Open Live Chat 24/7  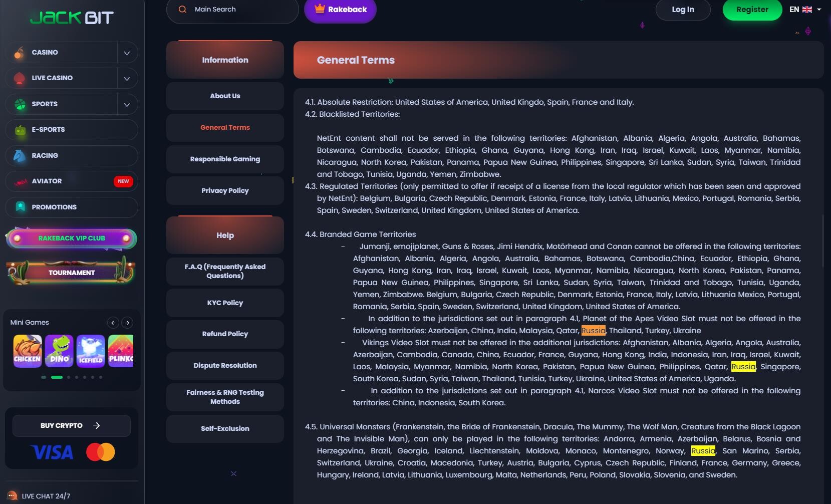pos(39,496)
